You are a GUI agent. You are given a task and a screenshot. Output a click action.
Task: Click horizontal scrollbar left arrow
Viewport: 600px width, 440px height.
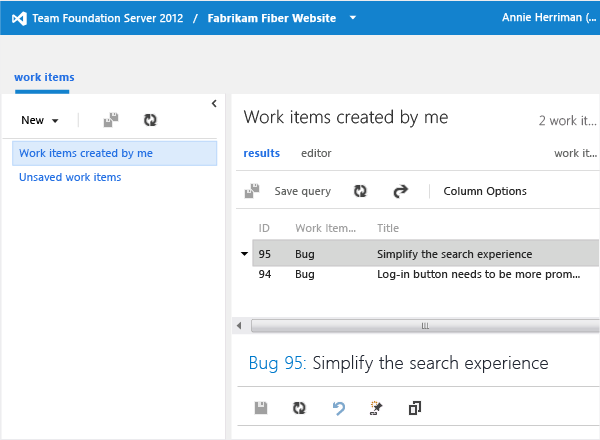pyautogui.click(x=240, y=326)
